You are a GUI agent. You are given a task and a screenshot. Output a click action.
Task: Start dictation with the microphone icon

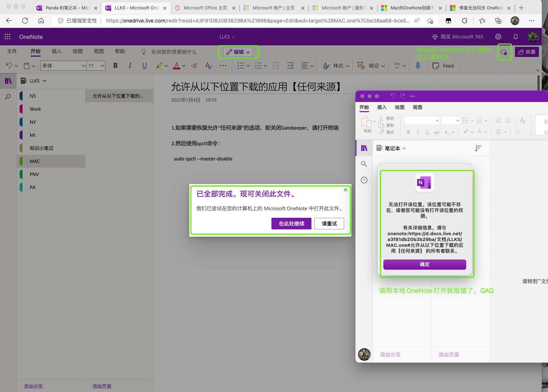pyautogui.click(x=418, y=66)
